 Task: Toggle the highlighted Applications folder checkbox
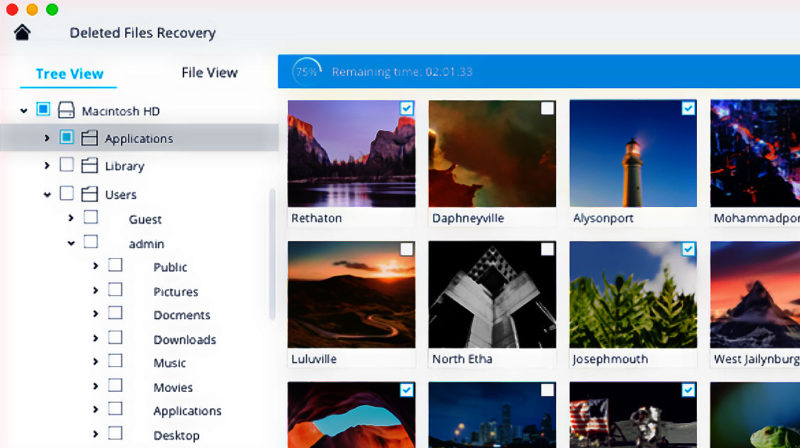point(66,137)
